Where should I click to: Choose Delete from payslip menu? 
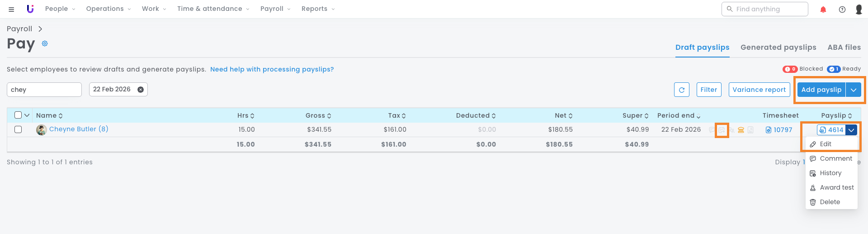pos(830,202)
